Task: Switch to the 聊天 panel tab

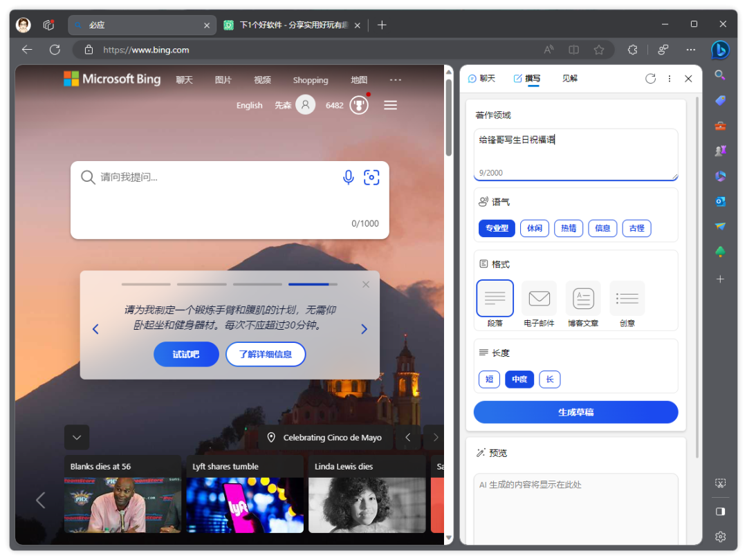Action: tap(481, 78)
